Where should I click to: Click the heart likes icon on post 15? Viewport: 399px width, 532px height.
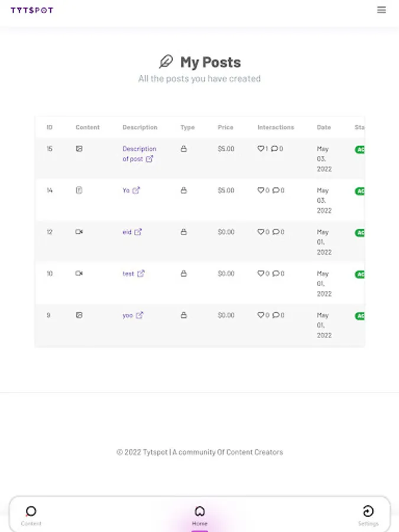coord(261,149)
